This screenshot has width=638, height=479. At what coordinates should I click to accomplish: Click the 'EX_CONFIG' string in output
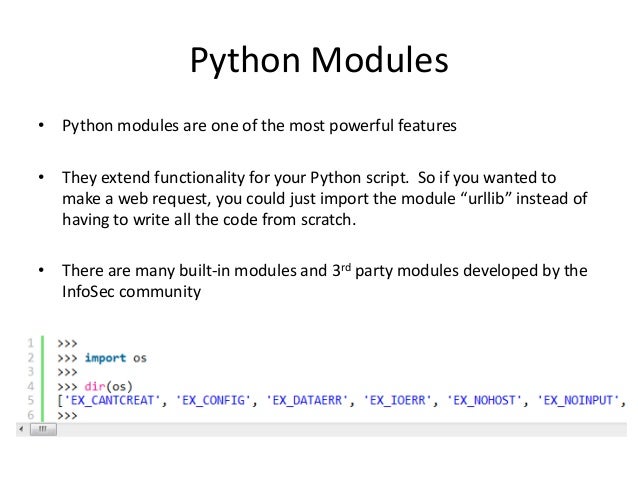[x=213, y=400]
